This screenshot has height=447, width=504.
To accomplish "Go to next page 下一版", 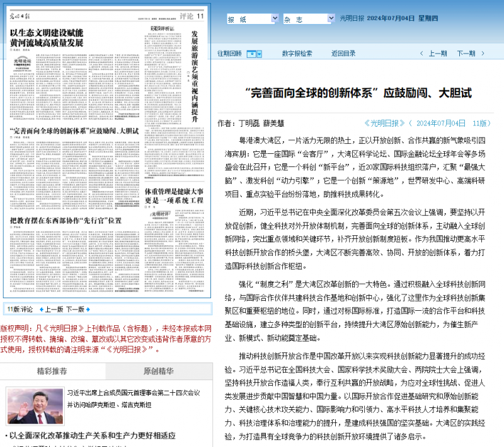I will (75, 310).
